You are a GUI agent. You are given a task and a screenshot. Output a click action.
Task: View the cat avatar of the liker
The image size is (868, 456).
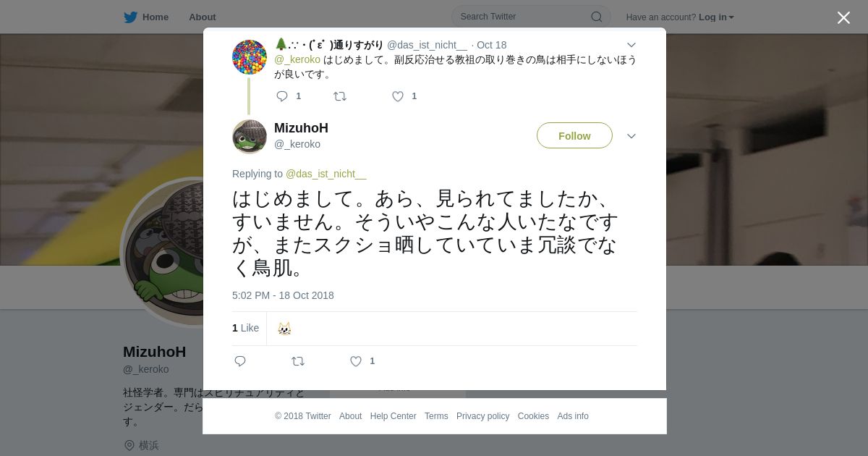click(285, 329)
